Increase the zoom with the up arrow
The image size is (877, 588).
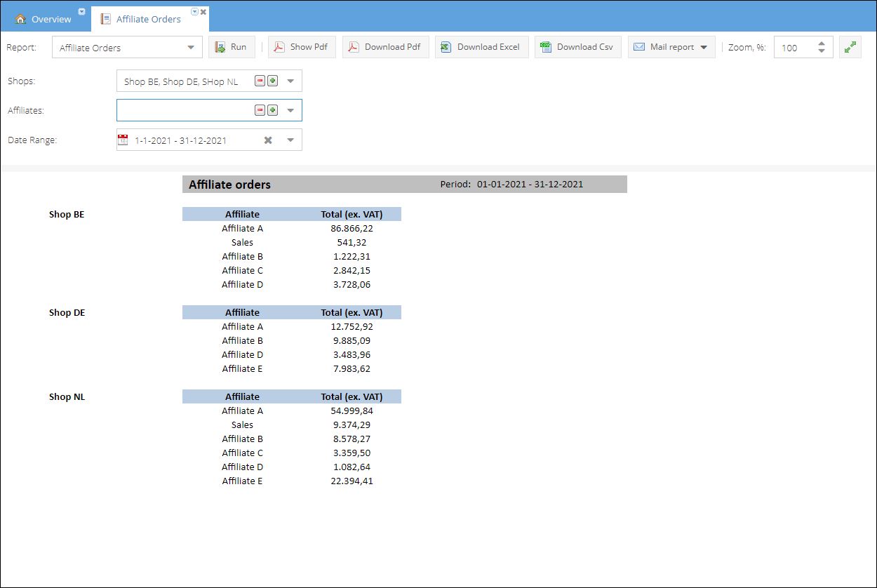click(x=822, y=44)
